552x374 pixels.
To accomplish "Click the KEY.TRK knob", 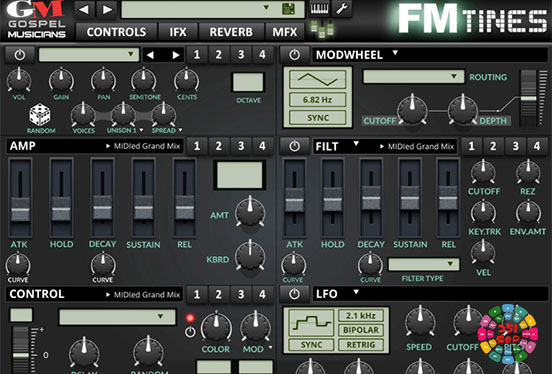I will (483, 212).
